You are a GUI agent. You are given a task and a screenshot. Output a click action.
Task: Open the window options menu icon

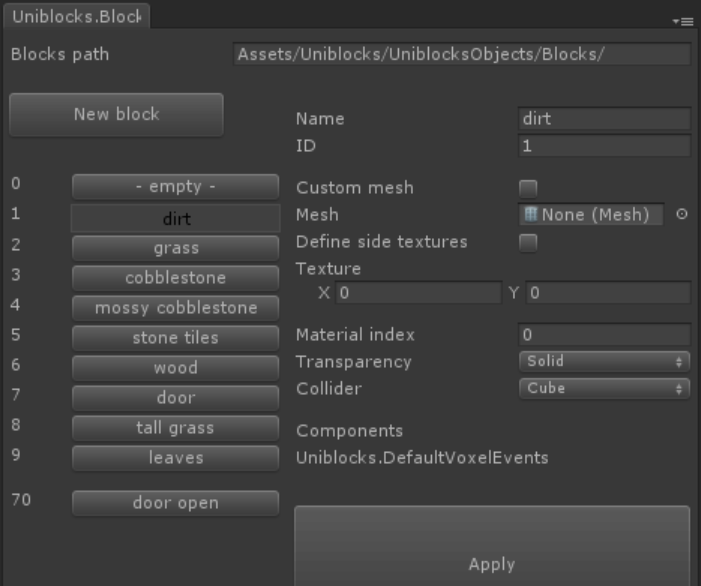click(x=683, y=21)
